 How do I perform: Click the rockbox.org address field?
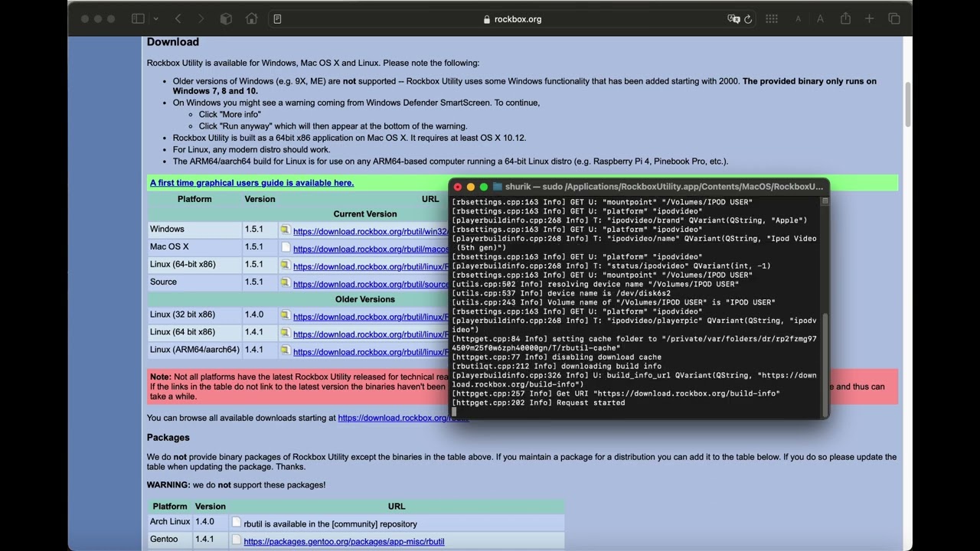pos(512,19)
